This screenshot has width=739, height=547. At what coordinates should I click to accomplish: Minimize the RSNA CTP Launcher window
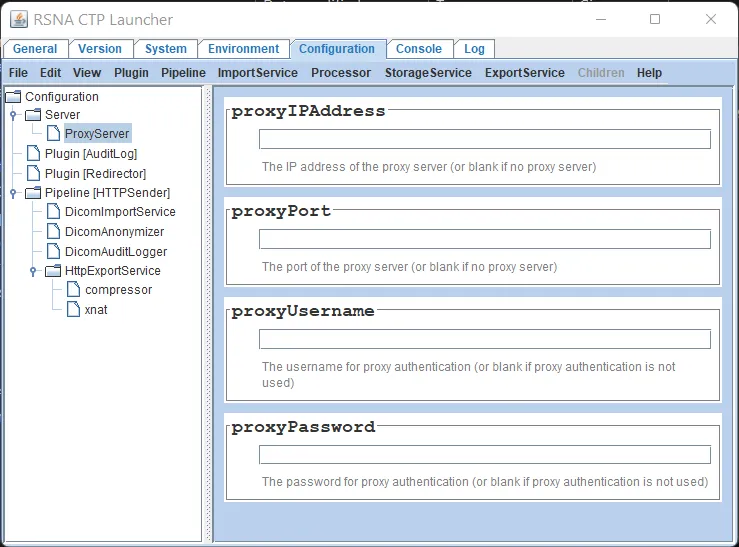click(x=601, y=19)
